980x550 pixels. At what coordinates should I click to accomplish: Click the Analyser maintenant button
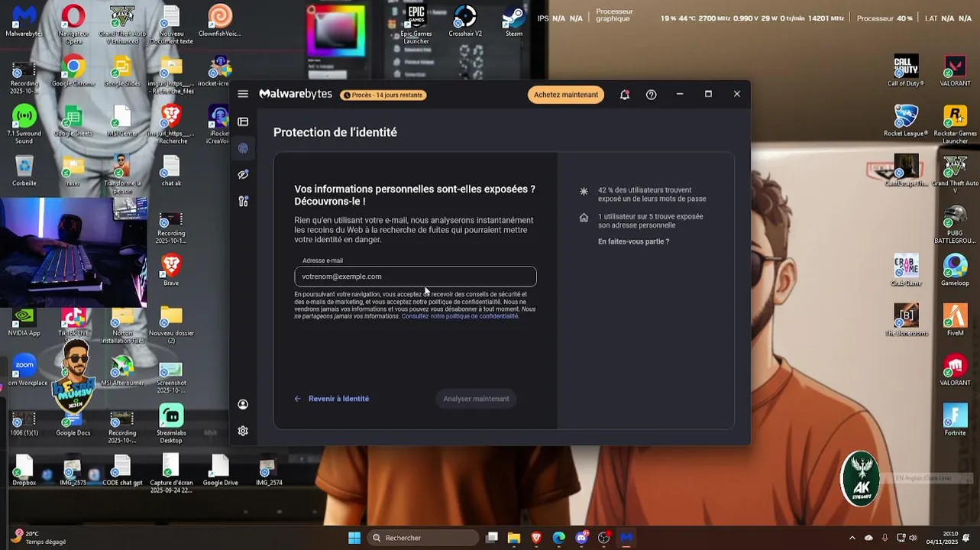click(x=476, y=399)
